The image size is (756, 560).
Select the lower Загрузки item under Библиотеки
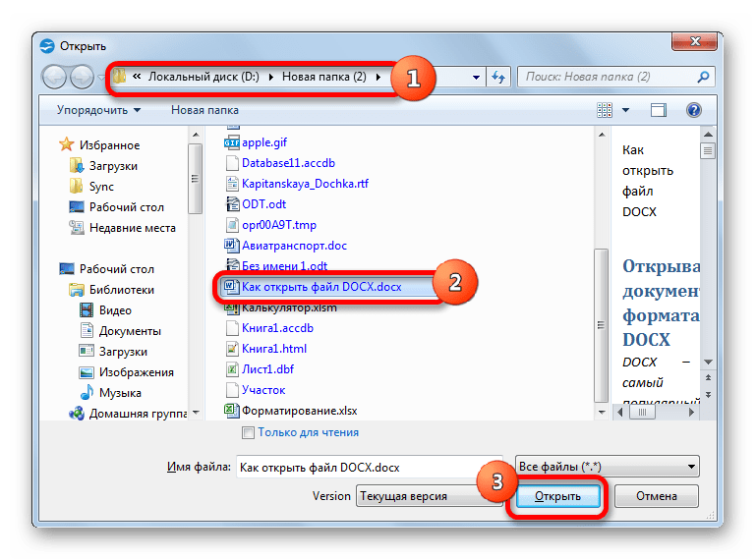coord(123,352)
